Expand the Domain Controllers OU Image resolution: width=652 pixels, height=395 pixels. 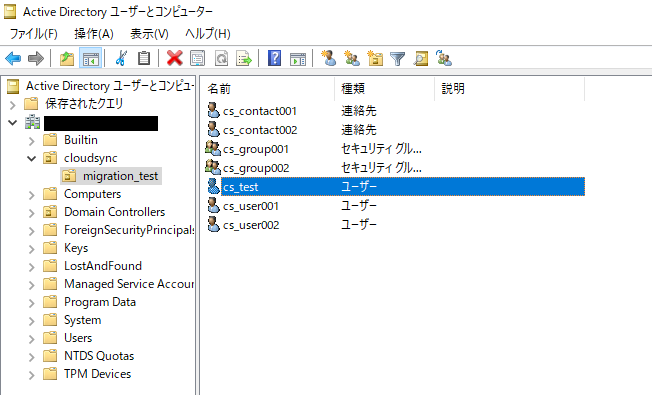pyautogui.click(x=32, y=213)
